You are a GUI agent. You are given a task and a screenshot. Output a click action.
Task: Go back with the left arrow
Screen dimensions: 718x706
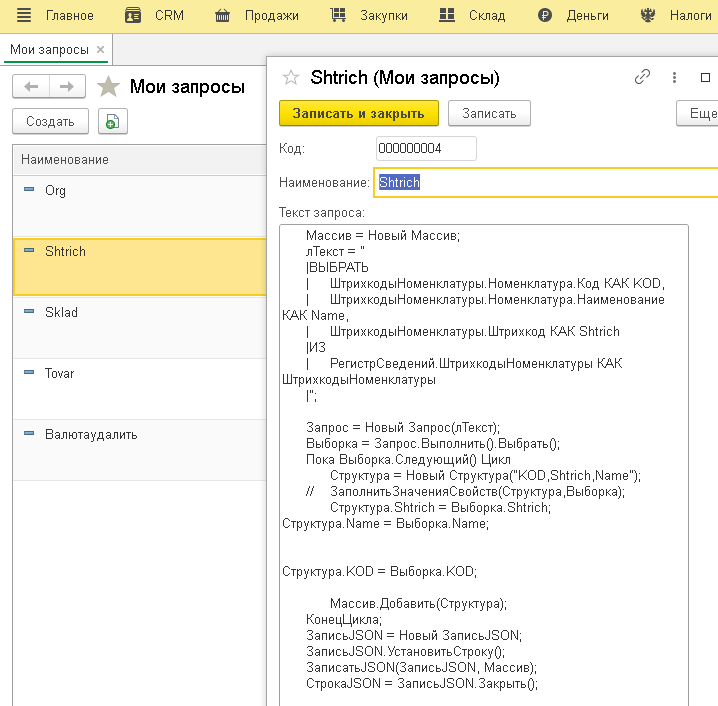[x=31, y=87]
